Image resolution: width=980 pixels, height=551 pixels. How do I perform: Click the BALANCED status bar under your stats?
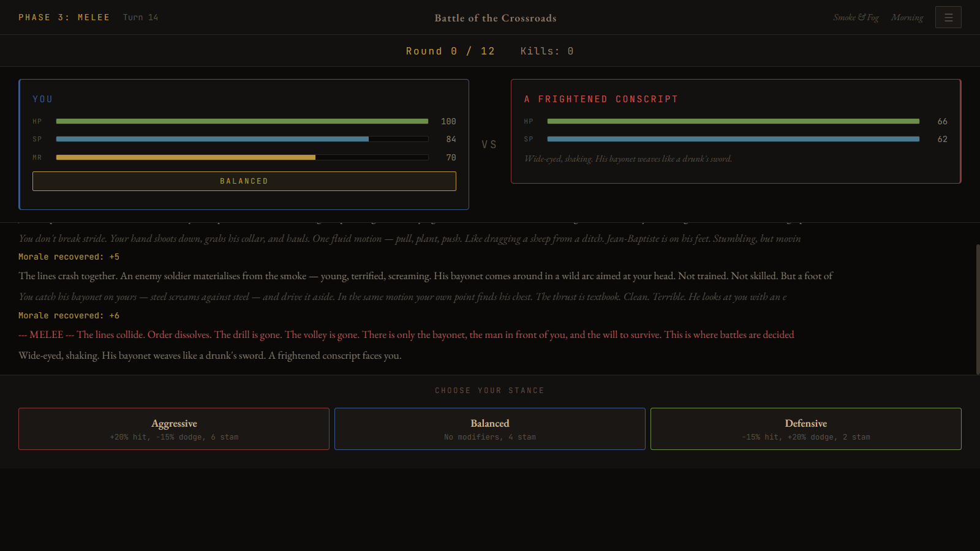point(244,181)
